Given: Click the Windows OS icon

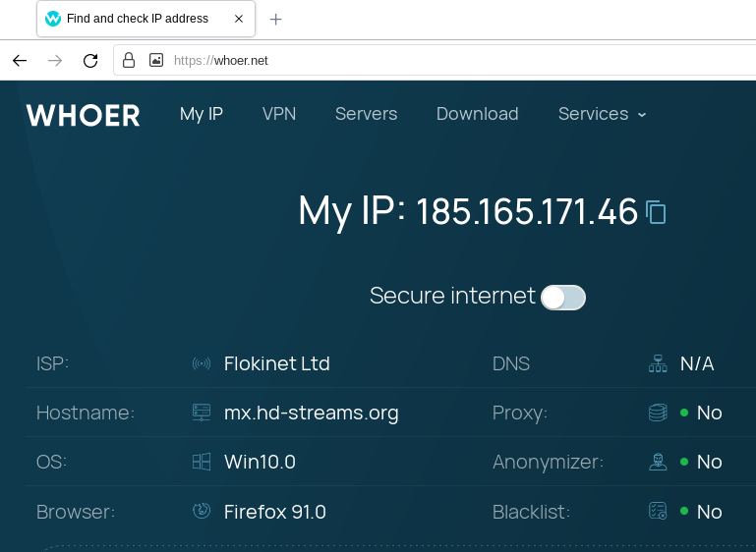Looking at the screenshot, I should [x=202, y=462].
